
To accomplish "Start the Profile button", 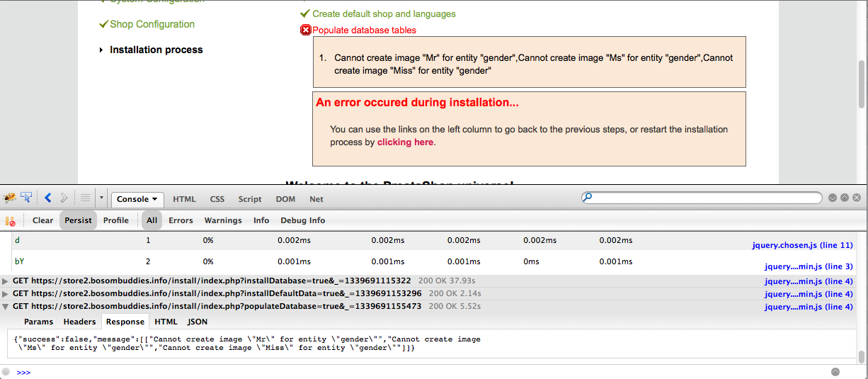I will 115,220.
